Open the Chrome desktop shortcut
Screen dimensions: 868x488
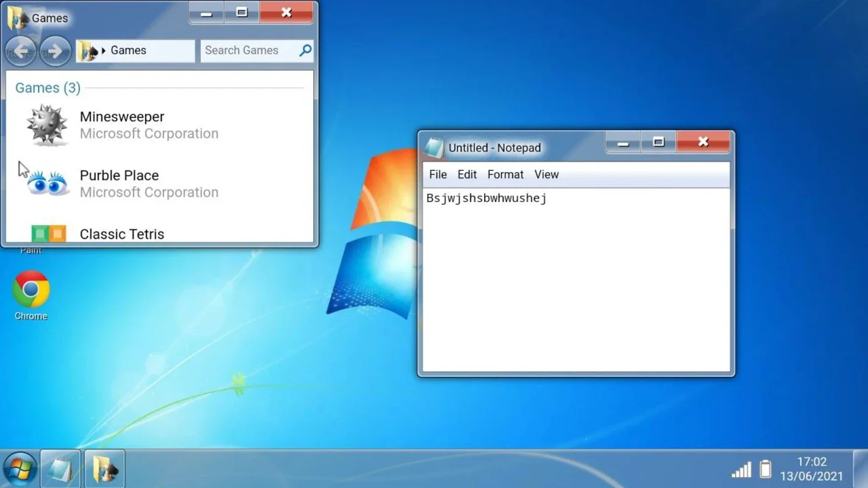pos(31,289)
